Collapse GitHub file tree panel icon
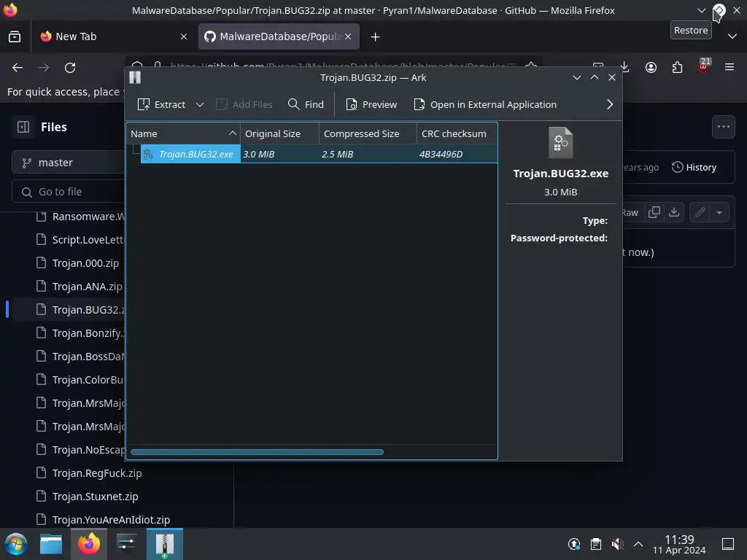The height and width of the screenshot is (560, 747). (x=23, y=127)
